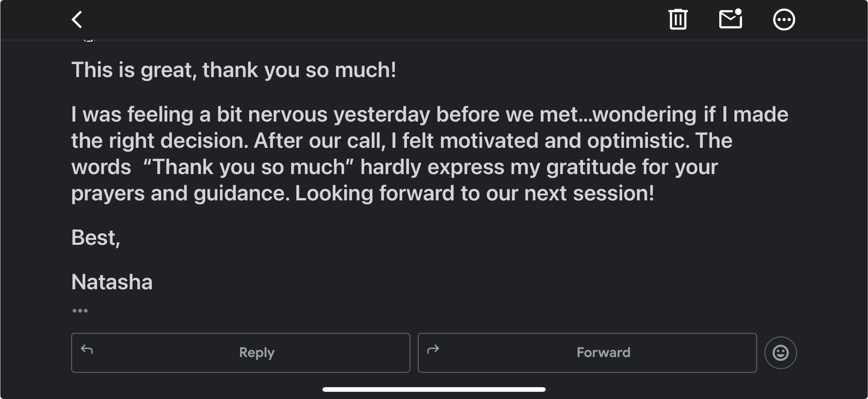Click the words "prayers and guidance"
Viewport: 868px width, 399px height.
coord(180,193)
